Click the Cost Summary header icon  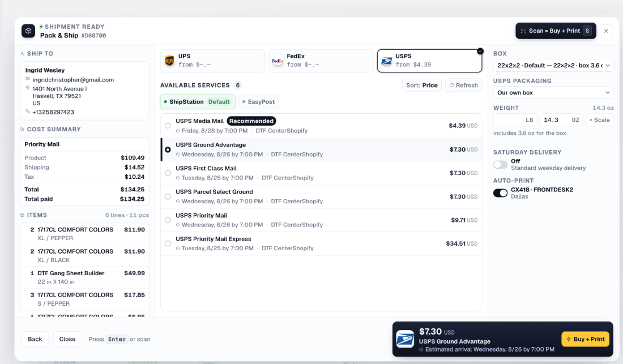pyautogui.click(x=22, y=130)
